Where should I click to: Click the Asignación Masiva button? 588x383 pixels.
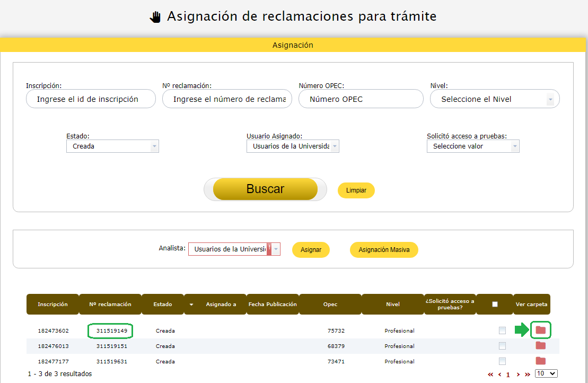point(384,250)
